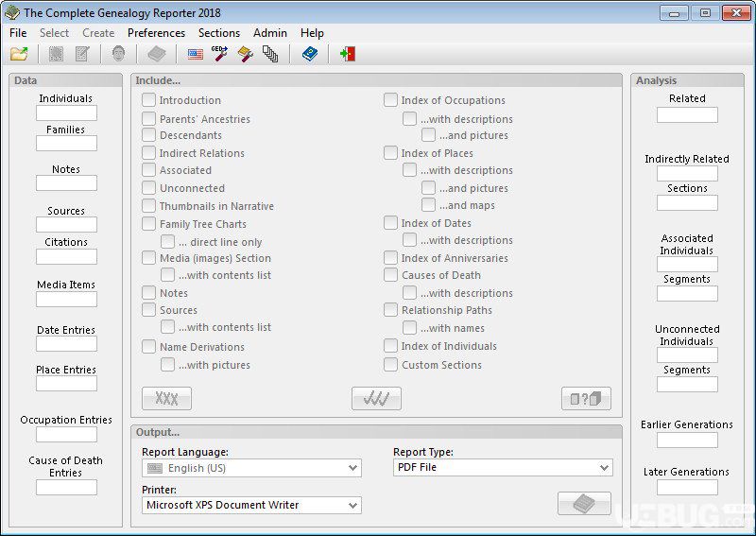
Task: Click the greyed-out select grid toolbar icon
Action: coord(56,54)
